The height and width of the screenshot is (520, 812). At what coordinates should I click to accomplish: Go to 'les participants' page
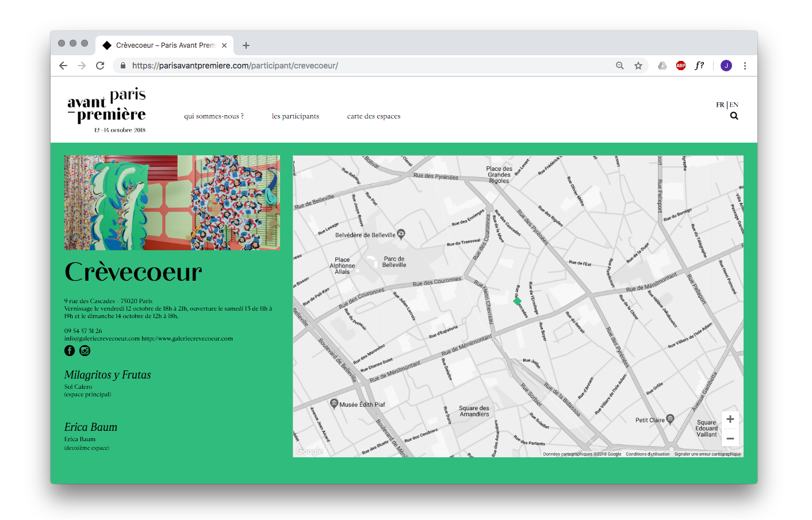coord(295,116)
